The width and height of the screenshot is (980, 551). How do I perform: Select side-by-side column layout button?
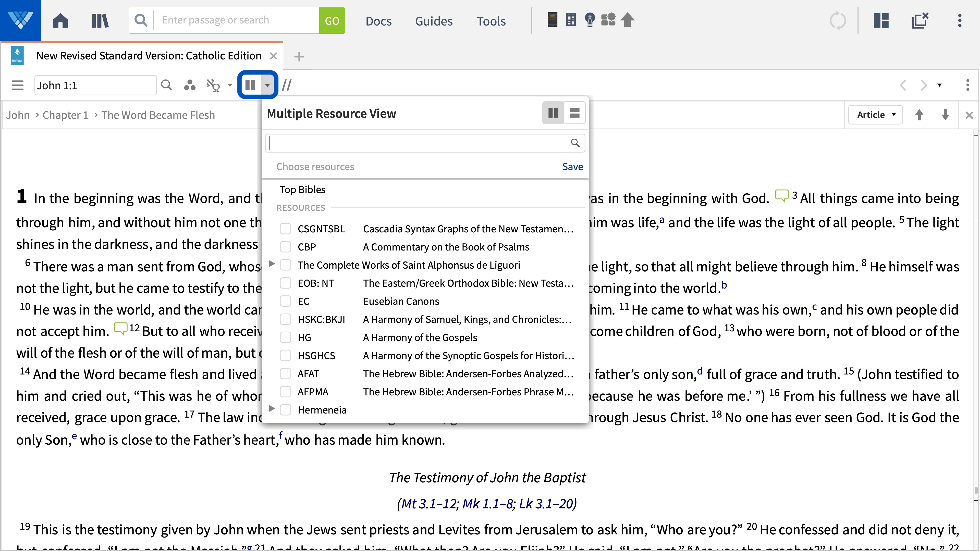553,113
